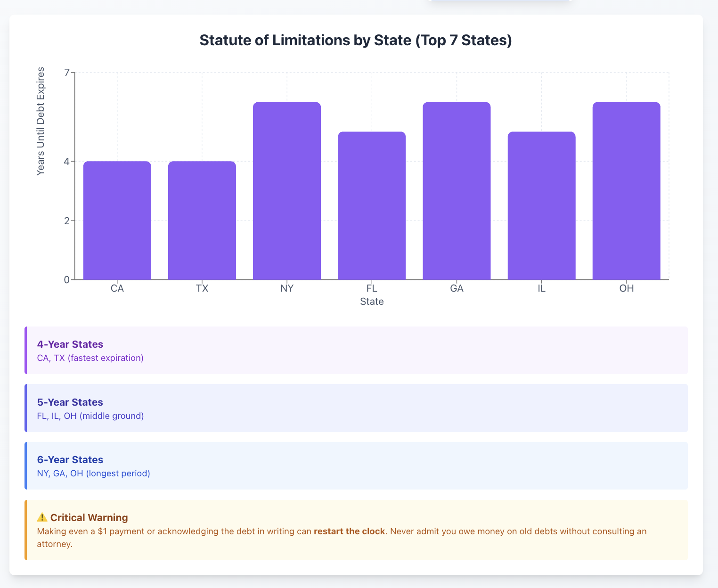Click the '5-Year States' heading
The height and width of the screenshot is (588, 718).
pos(70,402)
